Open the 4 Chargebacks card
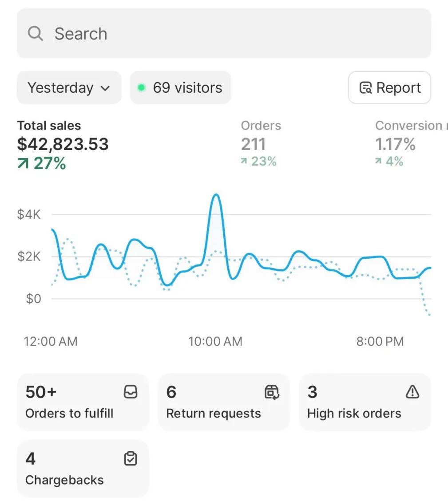 (x=83, y=469)
